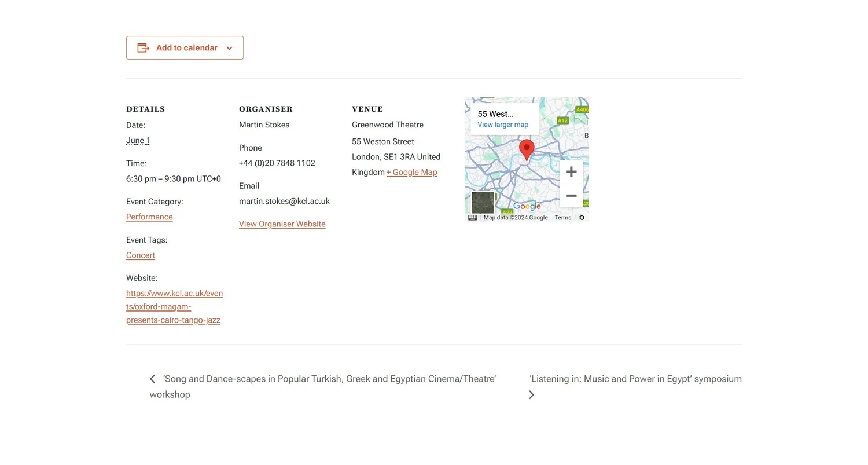
Task: Click the Add to calendar button label
Action: tap(187, 48)
